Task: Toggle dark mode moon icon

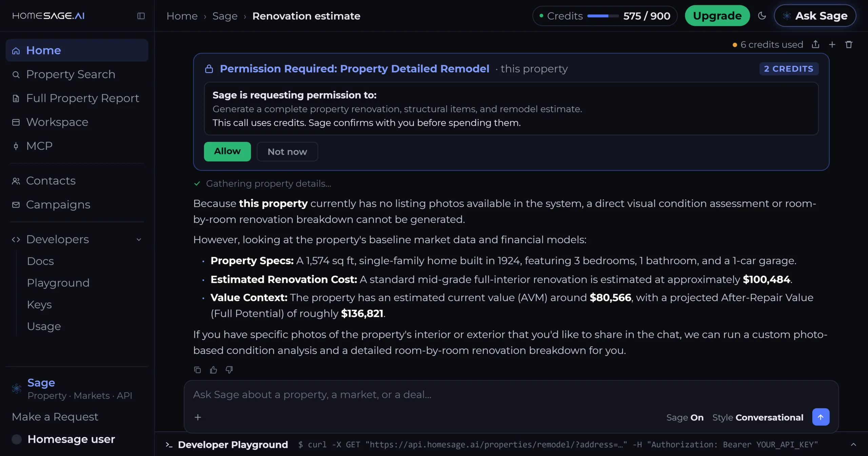Action: coord(762,16)
